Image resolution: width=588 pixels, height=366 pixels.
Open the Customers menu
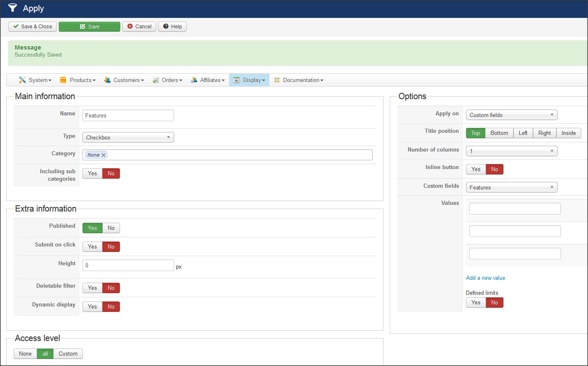tap(124, 80)
